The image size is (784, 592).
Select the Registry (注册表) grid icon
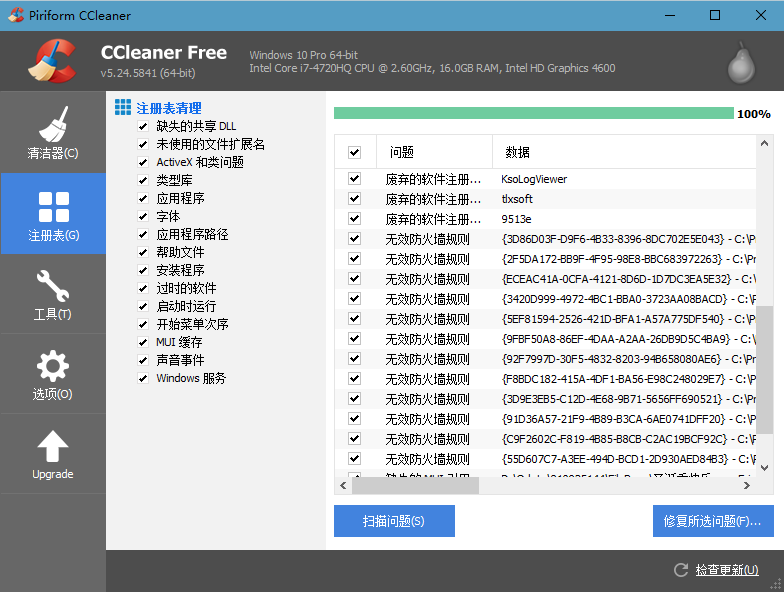tap(54, 206)
